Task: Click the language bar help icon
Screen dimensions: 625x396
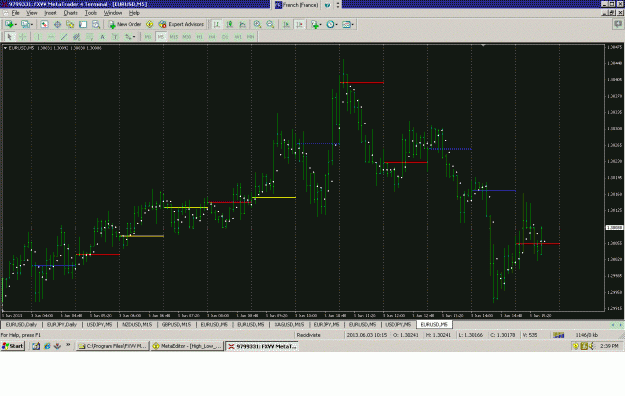Action: click(x=327, y=5)
